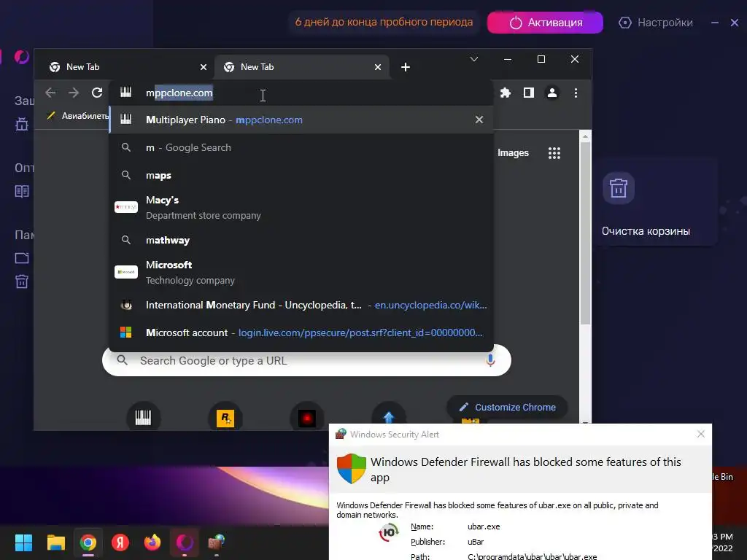Open Авиабилеты bookmark
Viewport: 747px width, 560px height.
coord(78,116)
